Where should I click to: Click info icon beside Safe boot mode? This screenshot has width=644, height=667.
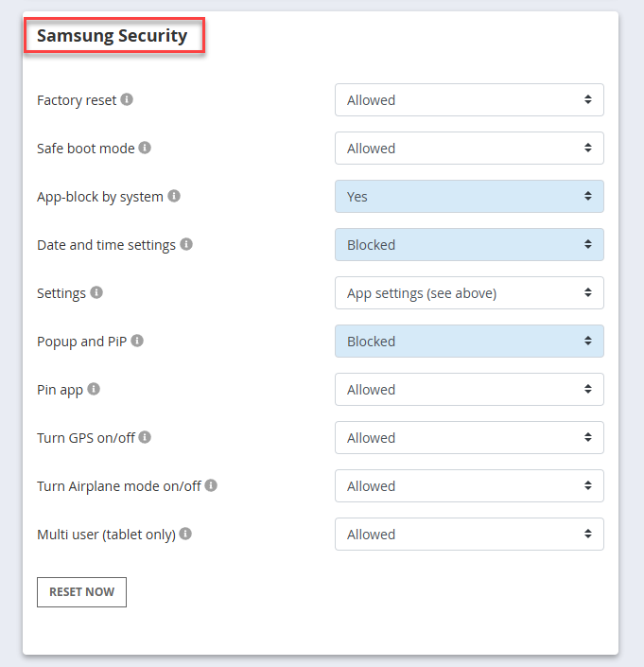click(x=145, y=148)
